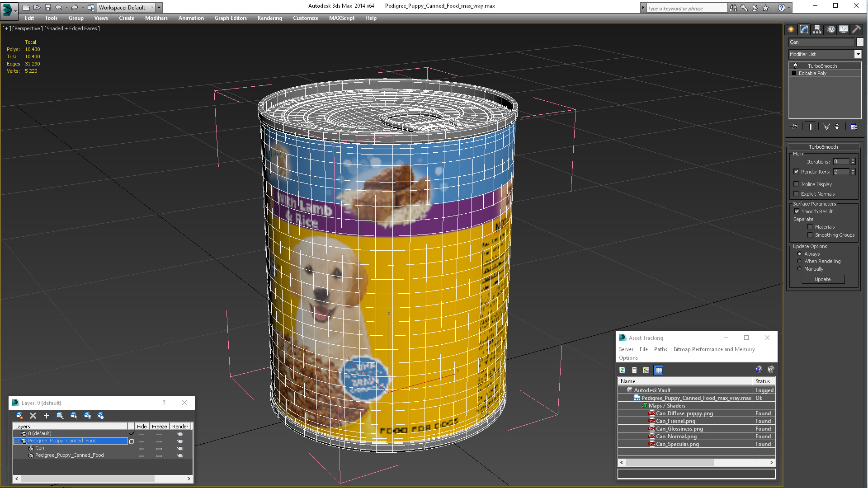Open the Modifier List dropdown

(858, 54)
